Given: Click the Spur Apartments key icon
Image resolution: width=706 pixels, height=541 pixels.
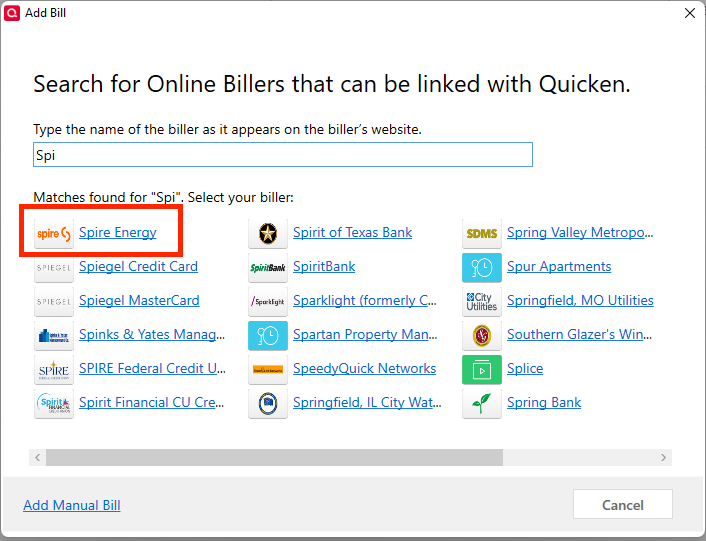Looking at the screenshot, I should point(482,267).
